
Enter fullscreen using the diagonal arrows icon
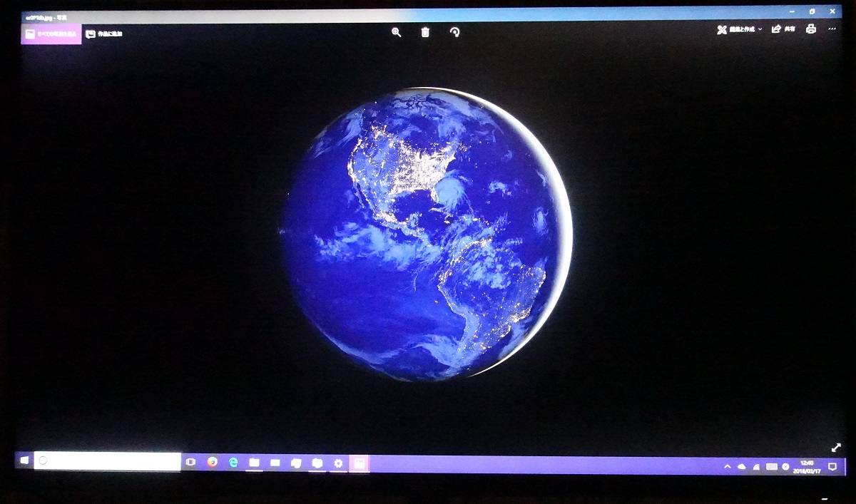tap(836, 448)
